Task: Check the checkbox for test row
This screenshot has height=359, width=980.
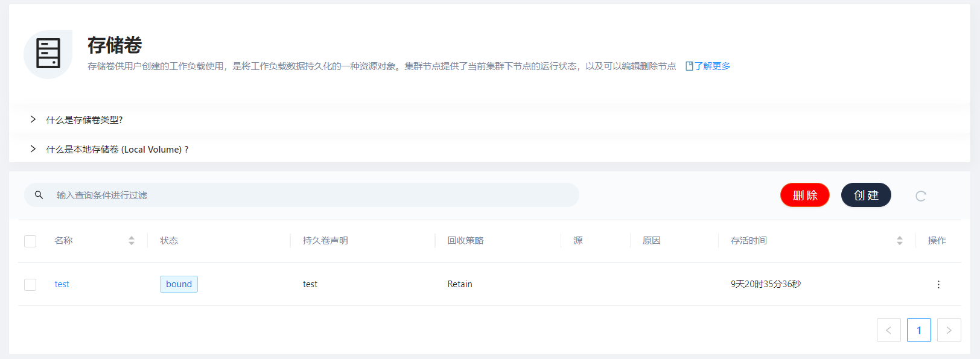Action: tap(30, 285)
